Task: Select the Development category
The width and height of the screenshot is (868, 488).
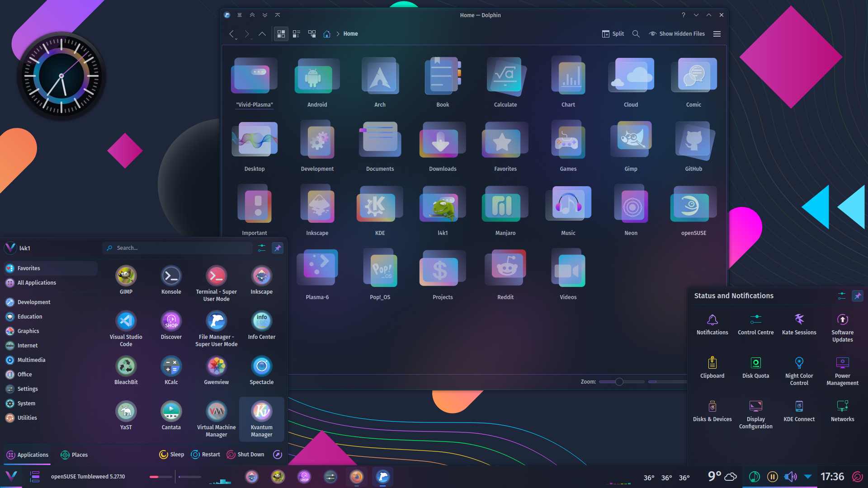Action: coord(51,302)
